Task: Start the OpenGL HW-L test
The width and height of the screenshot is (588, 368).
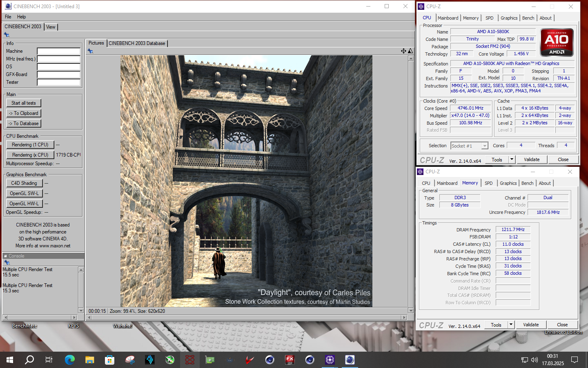Action: [24, 204]
